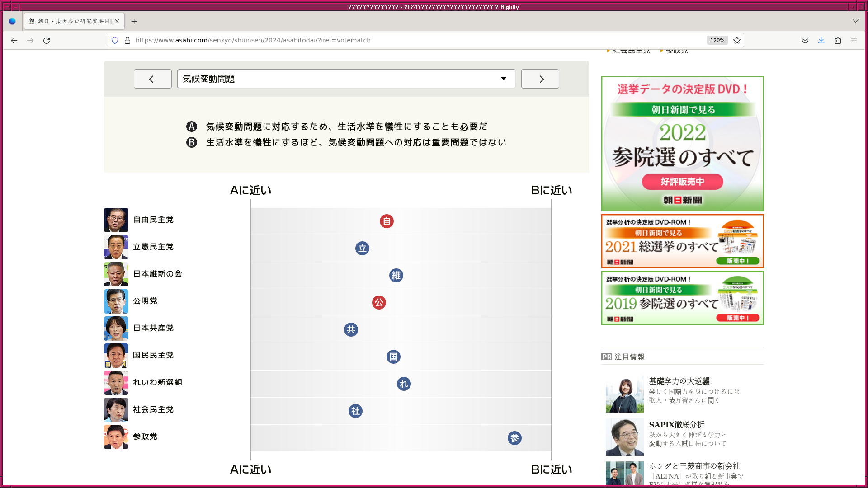Reset the 120% zoom indicator
Screen dimensions: 868x488
coord(717,40)
